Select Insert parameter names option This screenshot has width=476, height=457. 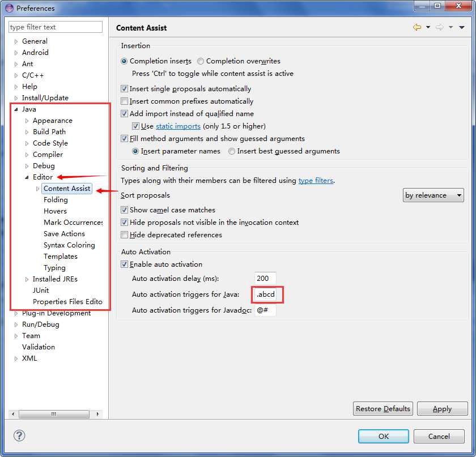[x=135, y=151]
